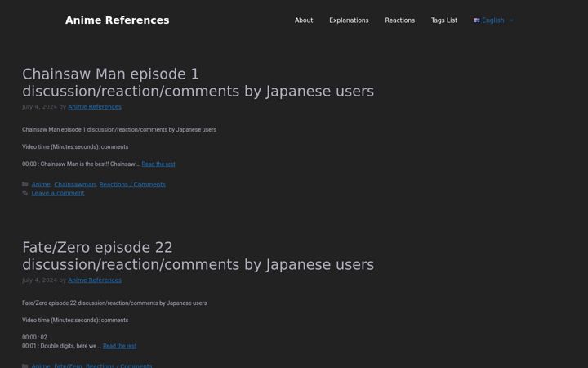Click the folder icon beside Chainsaw Man categories

point(25,184)
